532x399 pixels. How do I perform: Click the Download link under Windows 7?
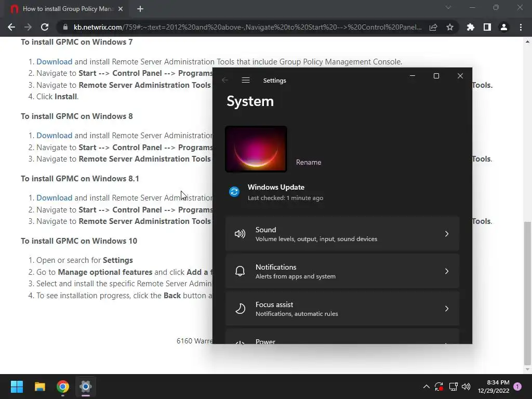(54, 62)
